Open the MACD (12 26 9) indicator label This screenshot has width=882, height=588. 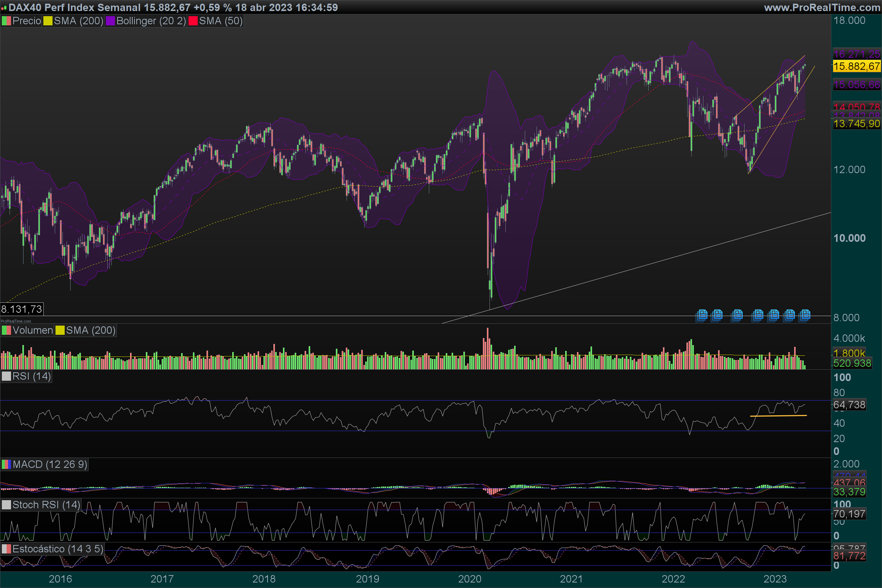pyautogui.click(x=50, y=464)
